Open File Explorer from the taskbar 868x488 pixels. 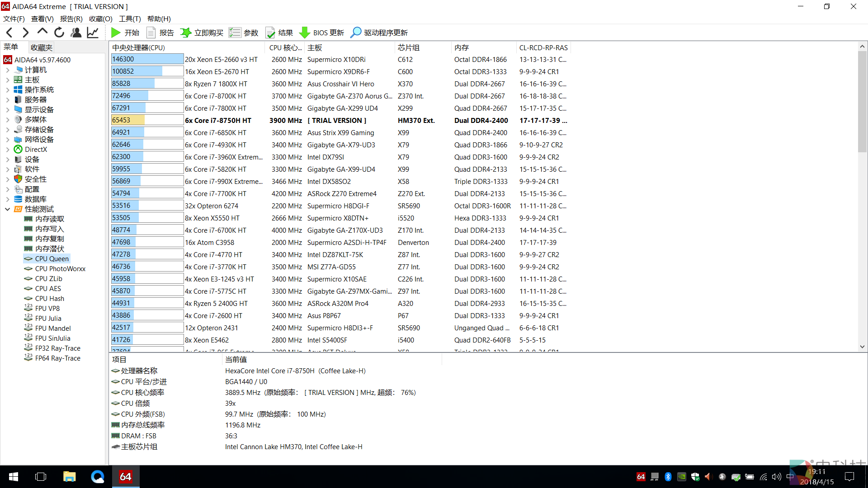coord(69,477)
